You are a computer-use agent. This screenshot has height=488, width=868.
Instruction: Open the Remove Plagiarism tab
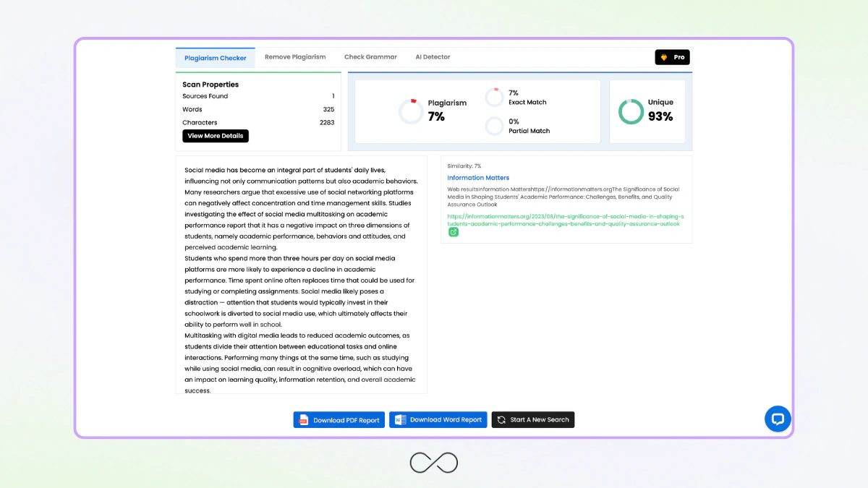(x=295, y=57)
